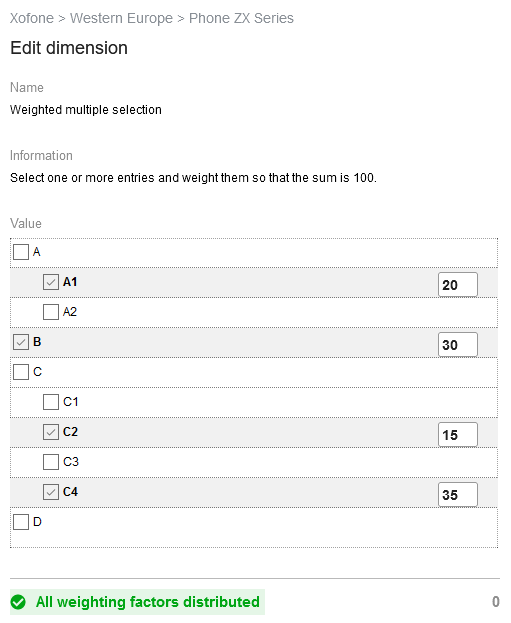Viewport: 511px width, 623px height.
Task: Check the A parent checkbox
Action: point(21,252)
